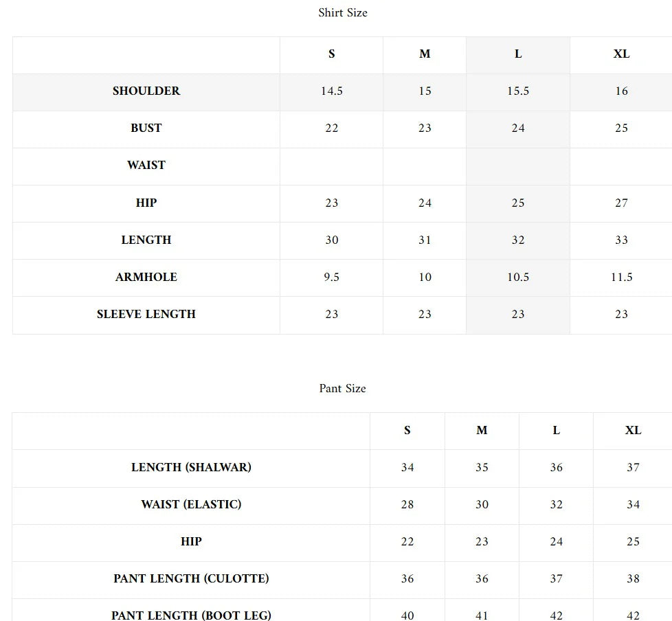This screenshot has width=672, height=621.
Task: Select elastic waist value 28 for size S
Action: pos(407,505)
